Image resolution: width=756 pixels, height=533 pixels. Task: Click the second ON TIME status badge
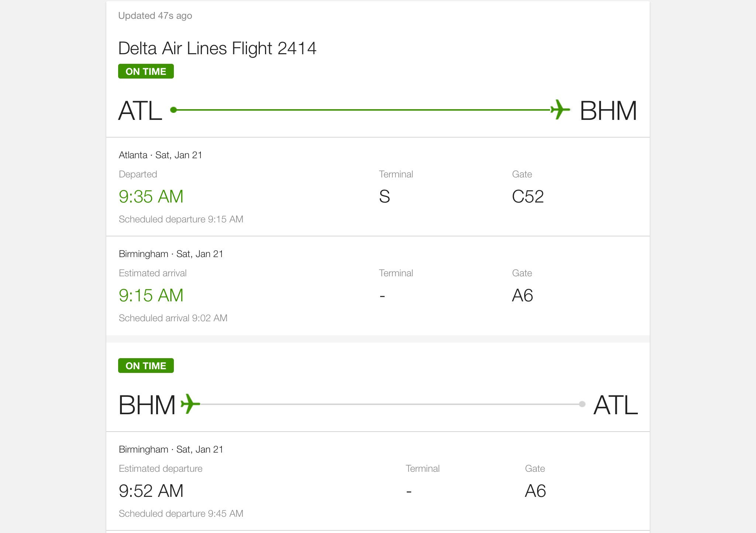pos(146,366)
